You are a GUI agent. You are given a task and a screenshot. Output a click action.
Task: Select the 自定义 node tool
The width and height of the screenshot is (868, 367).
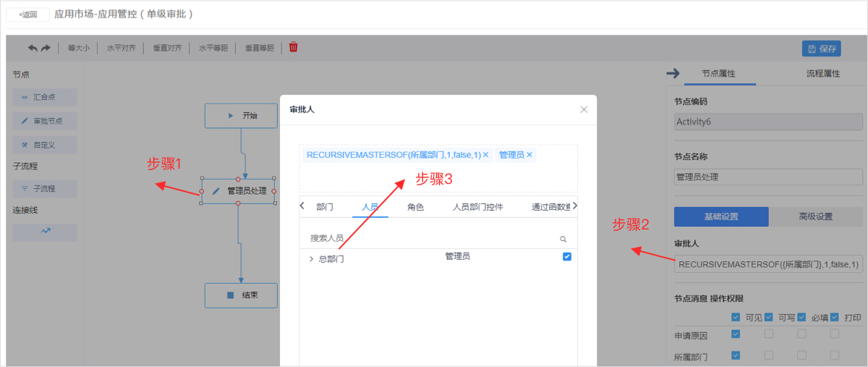(45, 145)
